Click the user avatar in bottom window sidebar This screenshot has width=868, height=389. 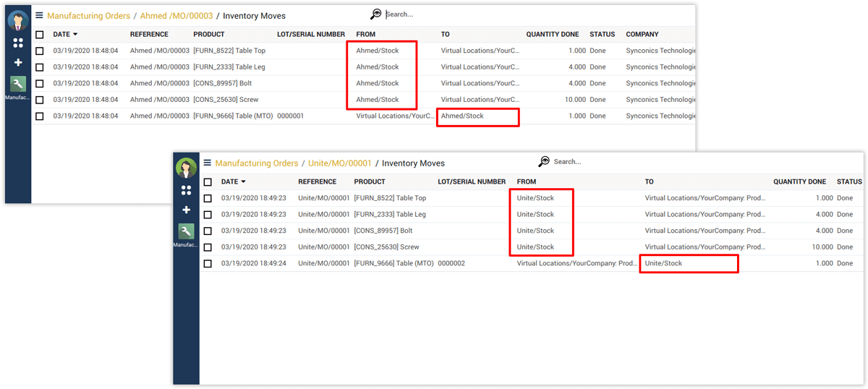click(186, 168)
